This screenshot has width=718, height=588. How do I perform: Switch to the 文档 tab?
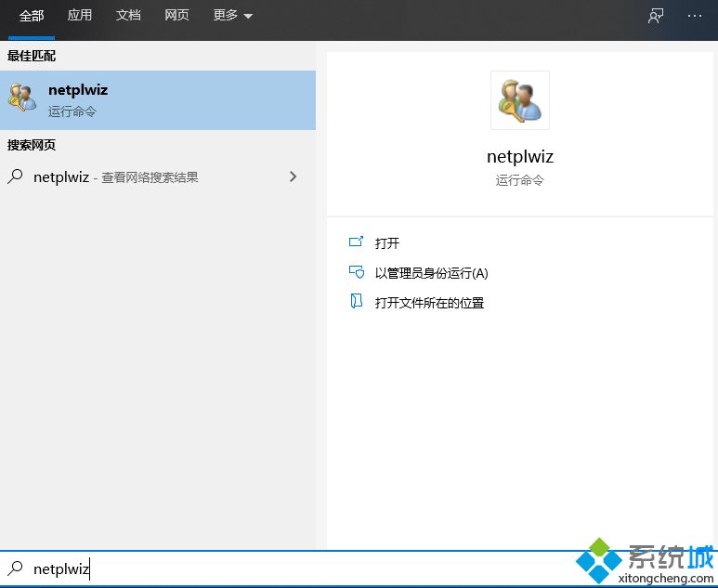click(128, 16)
